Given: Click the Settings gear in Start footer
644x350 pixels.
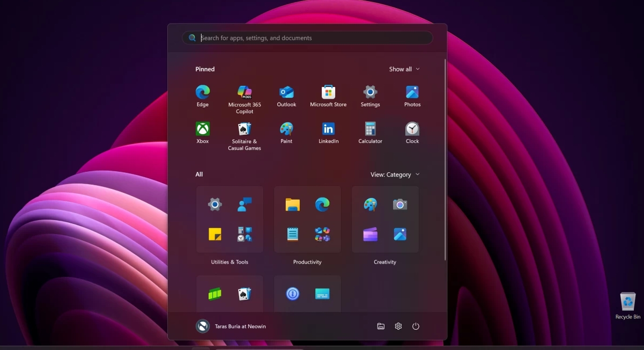Looking at the screenshot, I should pos(398,326).
